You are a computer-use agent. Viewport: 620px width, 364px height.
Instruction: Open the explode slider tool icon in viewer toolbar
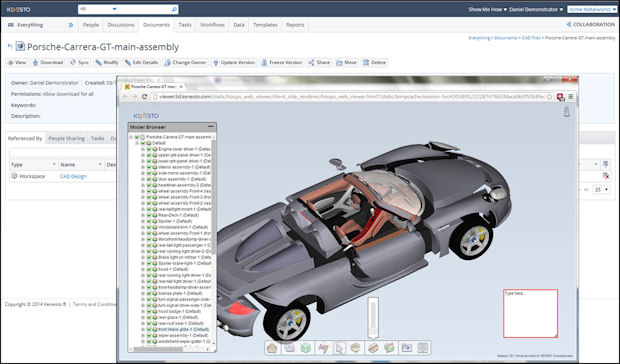click(373, 348)
